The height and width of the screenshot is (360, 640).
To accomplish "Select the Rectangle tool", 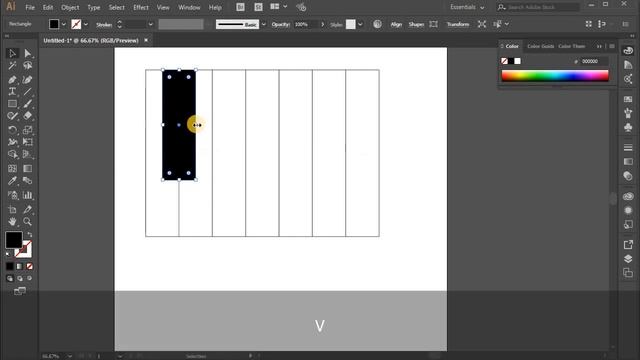I will [x=12, y=104].
